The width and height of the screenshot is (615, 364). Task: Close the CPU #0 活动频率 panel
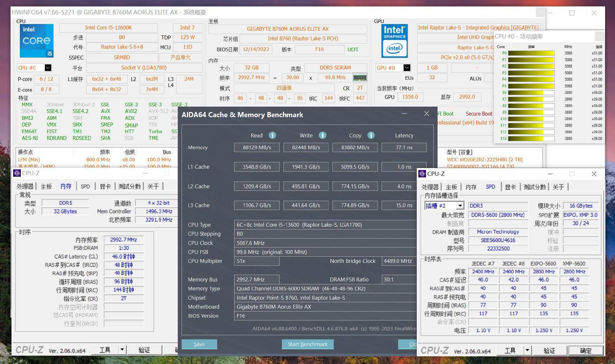[x=599, y=36]
